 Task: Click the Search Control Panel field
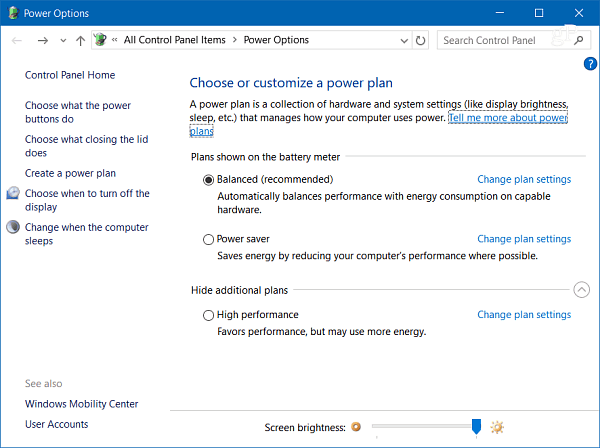pyautogui.click(x=512, y=40)
